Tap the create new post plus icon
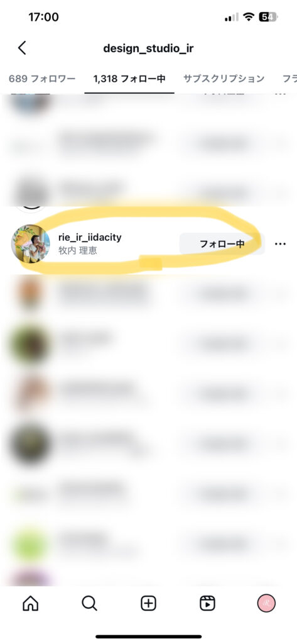The width and height of the screenshot is (297, 644). [x=148, y=603]
